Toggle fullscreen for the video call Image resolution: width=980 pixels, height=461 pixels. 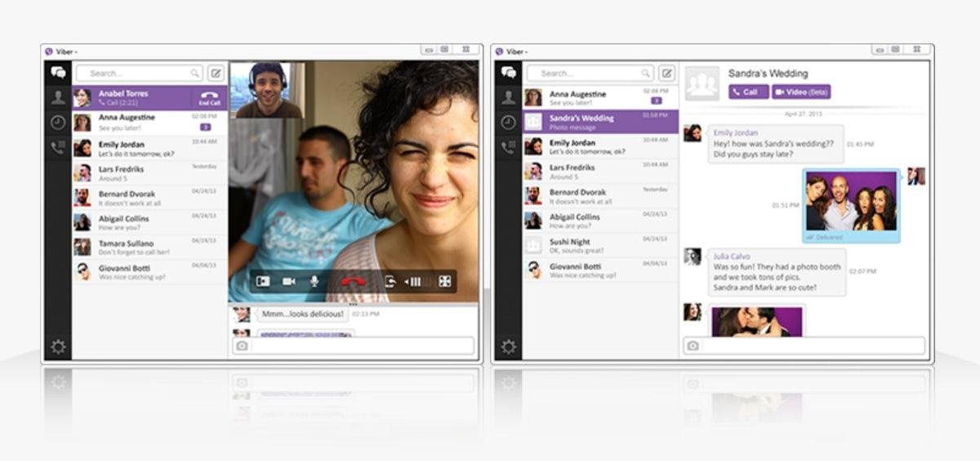pyautogui.click(x=445, y=281)
